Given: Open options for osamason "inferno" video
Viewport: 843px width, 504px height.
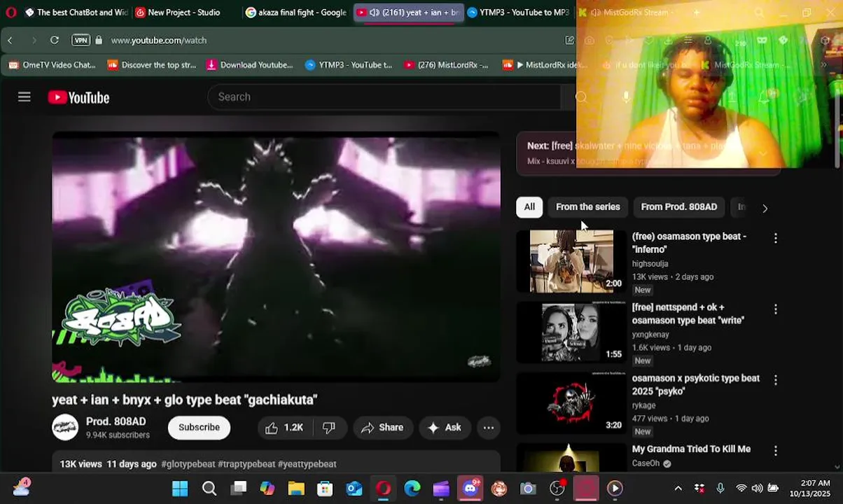Looking at the screenshot, I should click(x=775, y=239).
